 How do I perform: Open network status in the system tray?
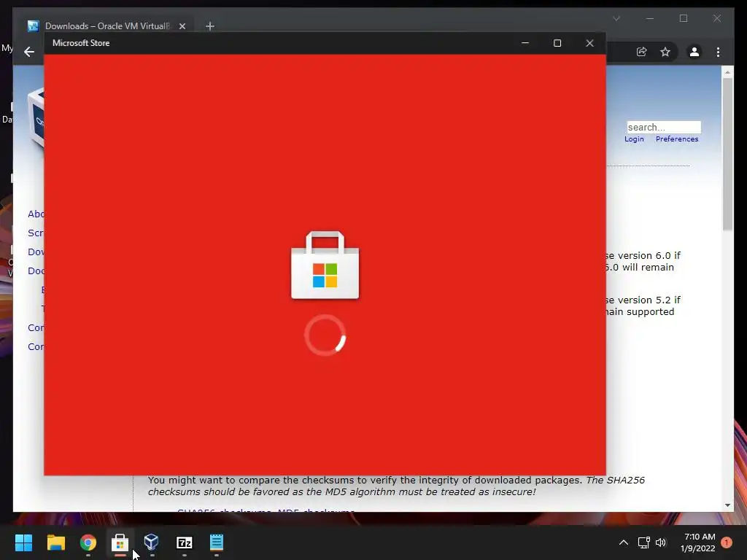click(x=643, y=542)
